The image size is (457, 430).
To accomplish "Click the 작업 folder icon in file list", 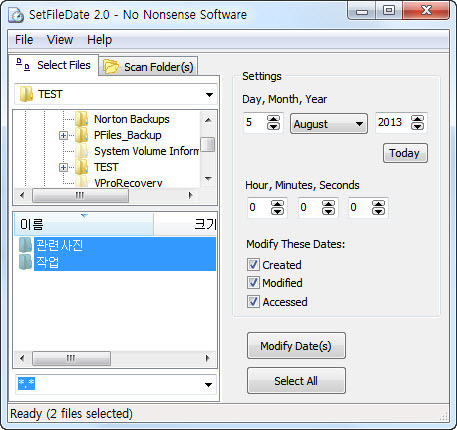I will (25, 262).
